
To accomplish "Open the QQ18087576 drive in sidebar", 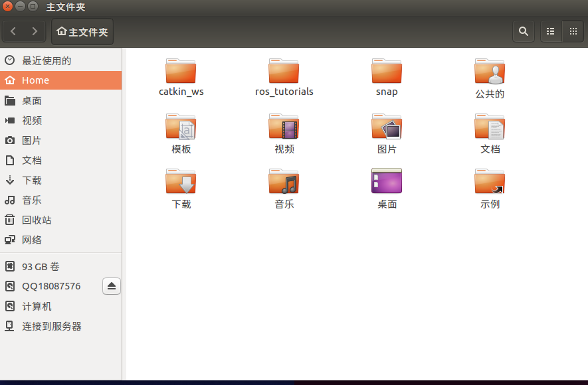I will tap(51, 286).
